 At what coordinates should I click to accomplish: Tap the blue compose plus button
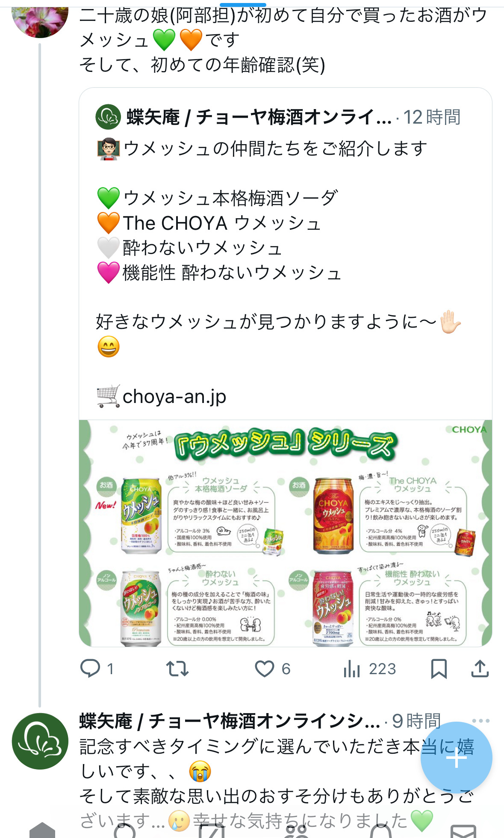click(456, 758)
